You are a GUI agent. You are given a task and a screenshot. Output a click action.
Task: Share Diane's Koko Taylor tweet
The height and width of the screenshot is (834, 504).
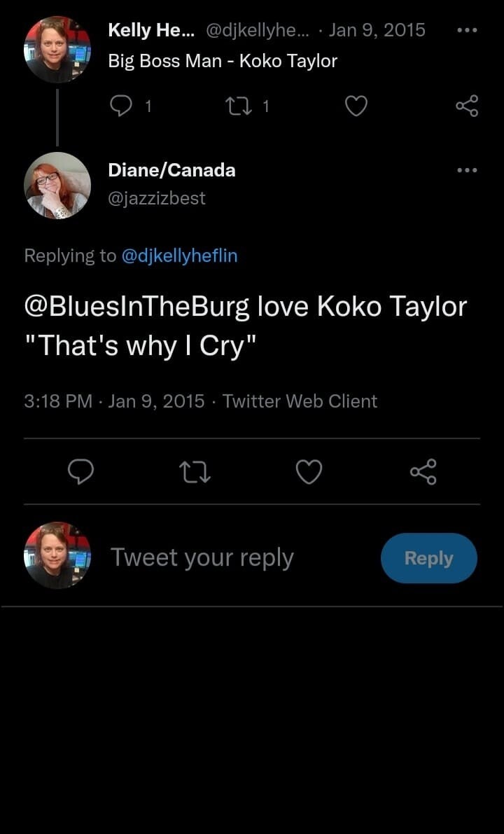(423, 472)
